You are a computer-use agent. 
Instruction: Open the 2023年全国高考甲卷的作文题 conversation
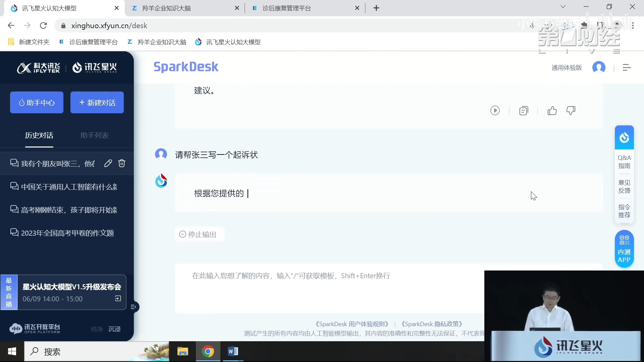pos(67,233)
